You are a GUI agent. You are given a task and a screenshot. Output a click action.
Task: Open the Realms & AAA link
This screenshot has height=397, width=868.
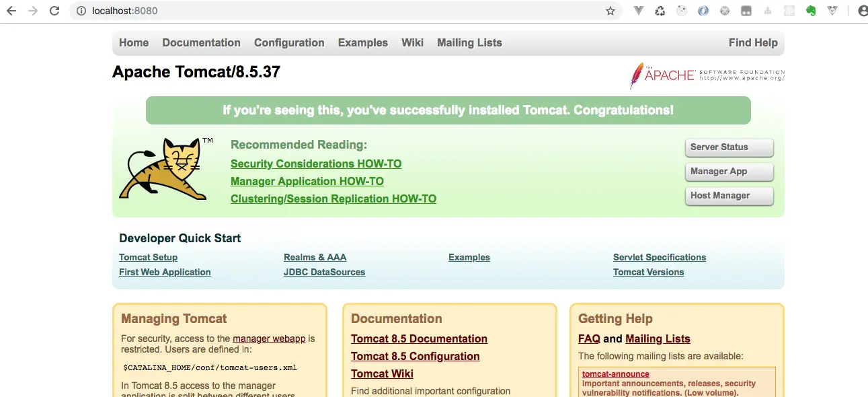(x=315, y=257)
